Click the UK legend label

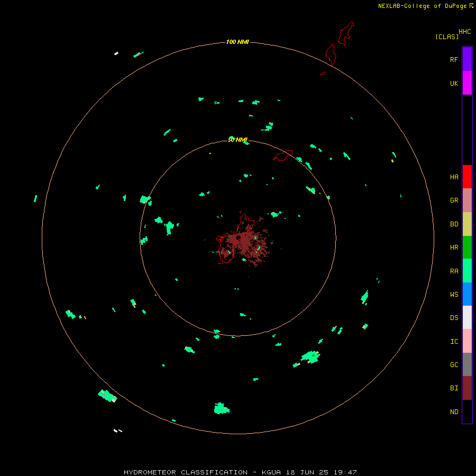[x=454, y=83]
